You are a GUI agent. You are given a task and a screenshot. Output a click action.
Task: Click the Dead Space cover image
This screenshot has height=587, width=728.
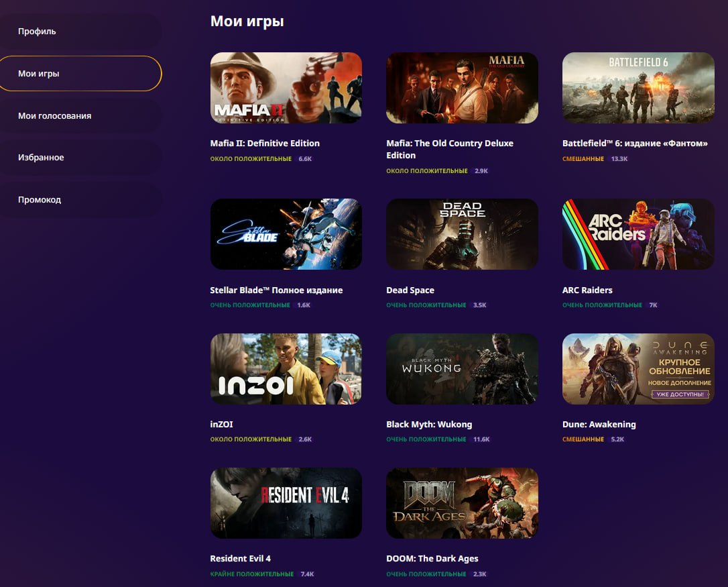[462, 234]
